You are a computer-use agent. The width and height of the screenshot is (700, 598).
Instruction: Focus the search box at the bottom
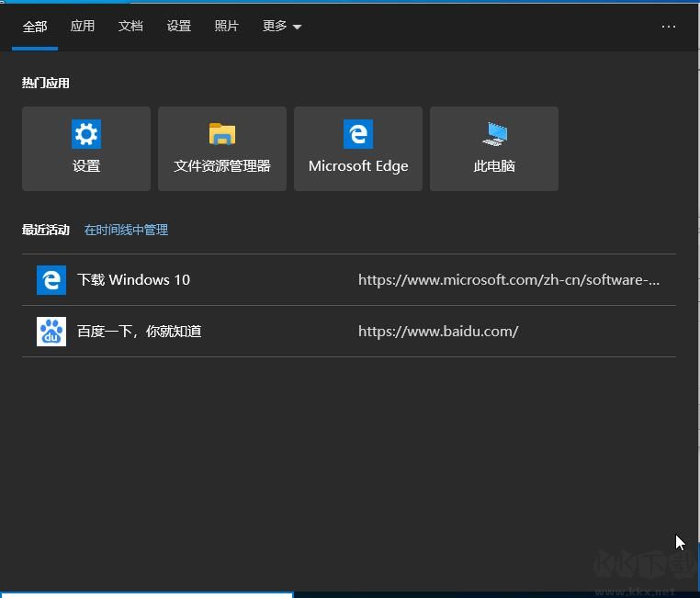coord(147,594)
